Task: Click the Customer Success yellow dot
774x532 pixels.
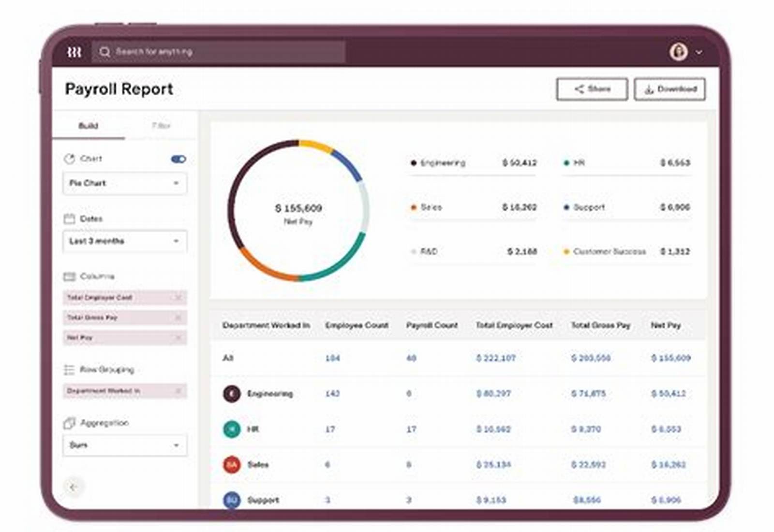Action: (566, 252)
